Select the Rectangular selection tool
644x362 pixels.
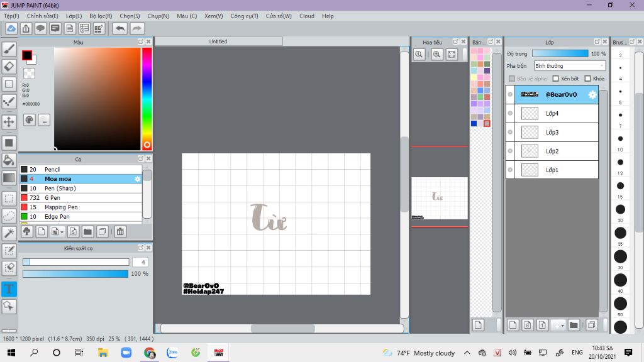[9, 199]
